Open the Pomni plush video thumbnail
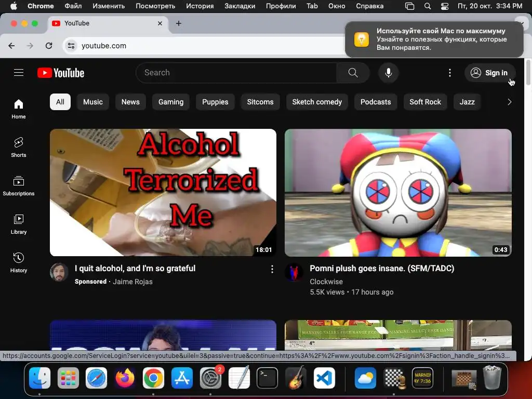This screenshot has height=399, width=532. pos(398,192)
